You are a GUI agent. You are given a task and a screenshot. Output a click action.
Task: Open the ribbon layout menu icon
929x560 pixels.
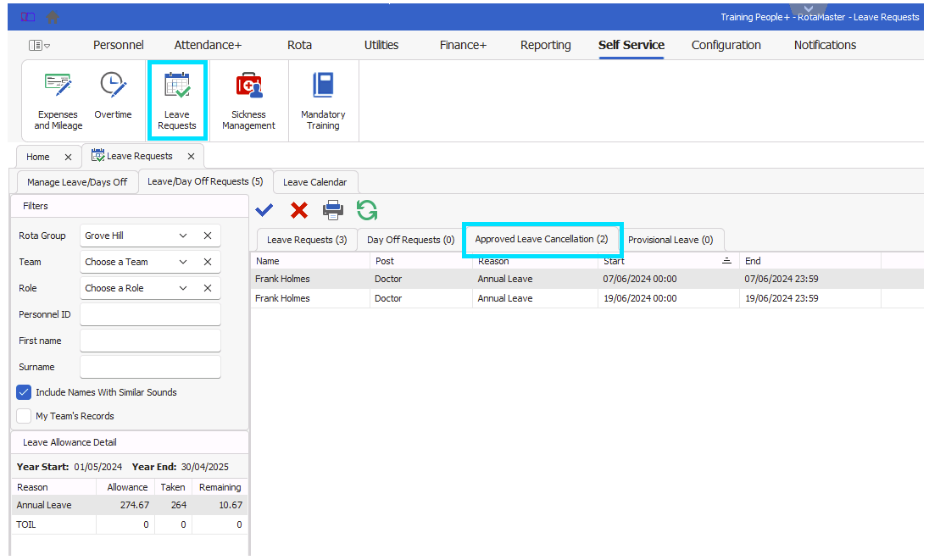click(x=39, y=46)
